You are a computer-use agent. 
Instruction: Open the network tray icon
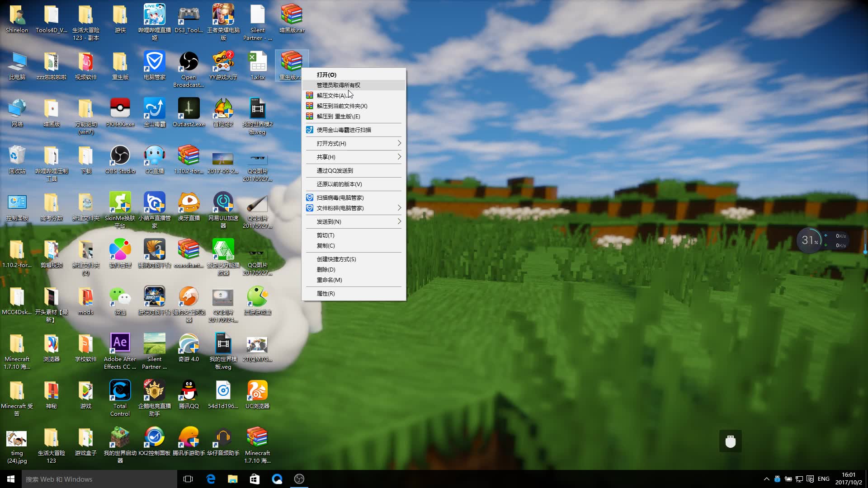pos(799,479)
